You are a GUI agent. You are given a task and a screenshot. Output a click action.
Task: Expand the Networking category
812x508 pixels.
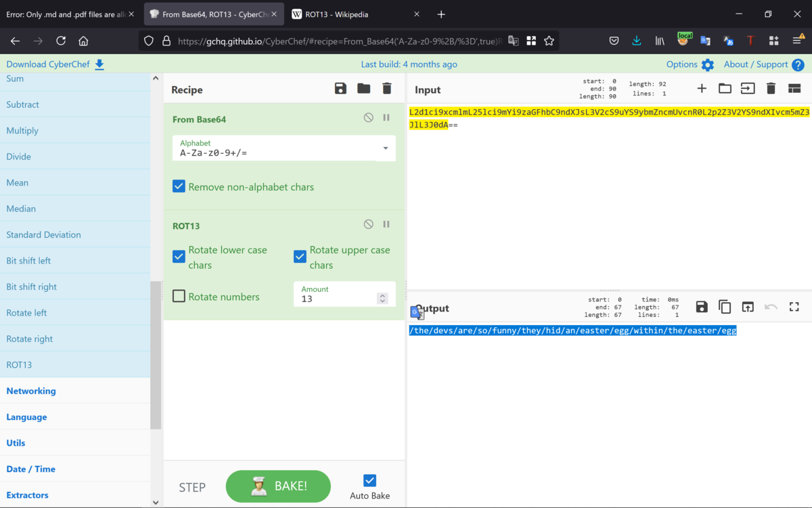pyautogui.click(x=75, y=391)
